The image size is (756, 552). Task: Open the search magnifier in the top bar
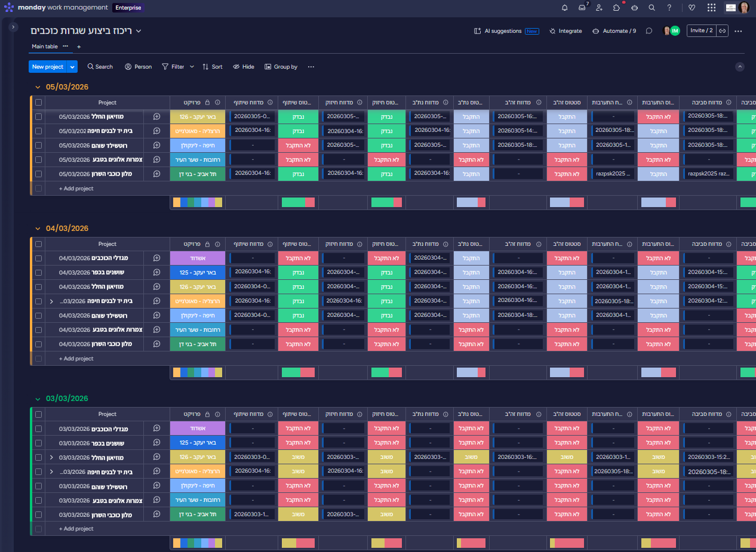651,8
